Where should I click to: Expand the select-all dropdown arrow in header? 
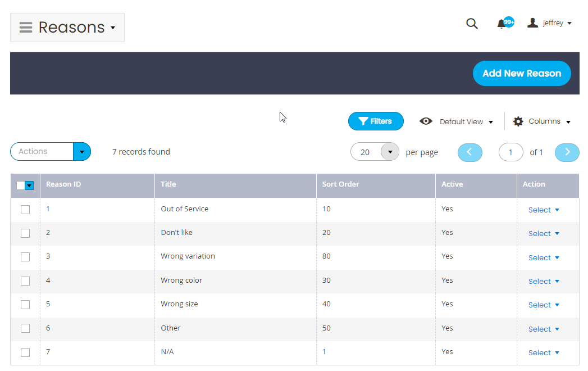click(29, 185)
